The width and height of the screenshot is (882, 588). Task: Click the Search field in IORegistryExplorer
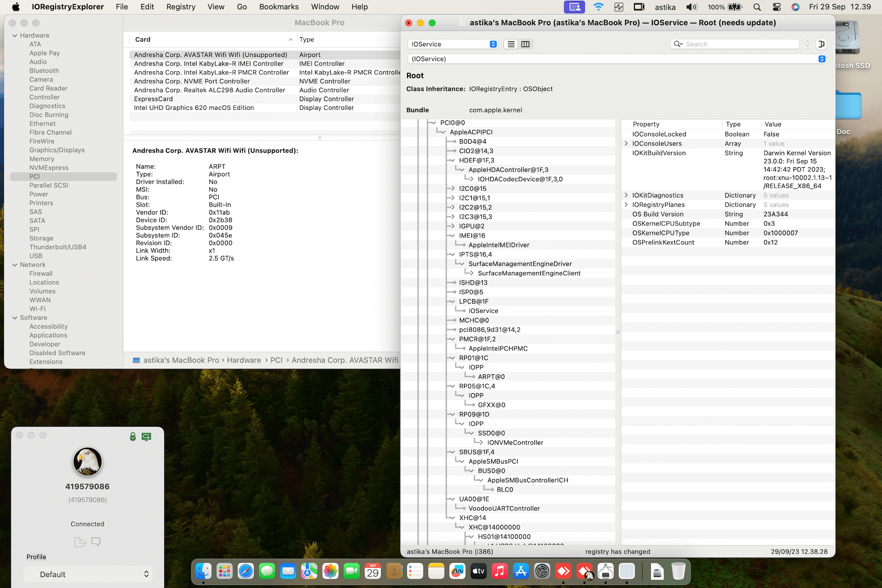(x=735, y=44)
